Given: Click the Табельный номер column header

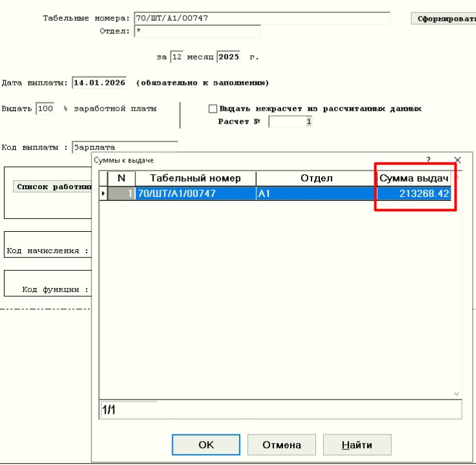Looking at the screenshot, I should coord(195,178).
